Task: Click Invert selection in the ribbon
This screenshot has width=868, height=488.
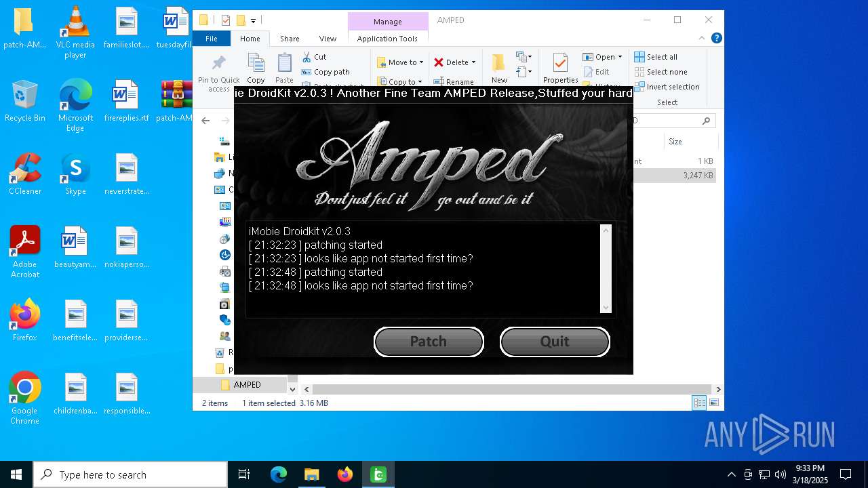Action: point(667,87)
